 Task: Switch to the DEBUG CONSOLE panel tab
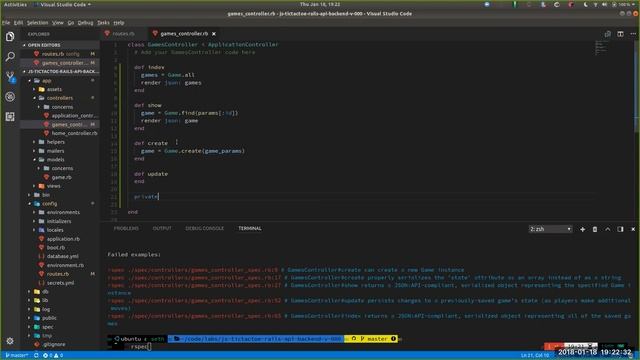(204, 229)
